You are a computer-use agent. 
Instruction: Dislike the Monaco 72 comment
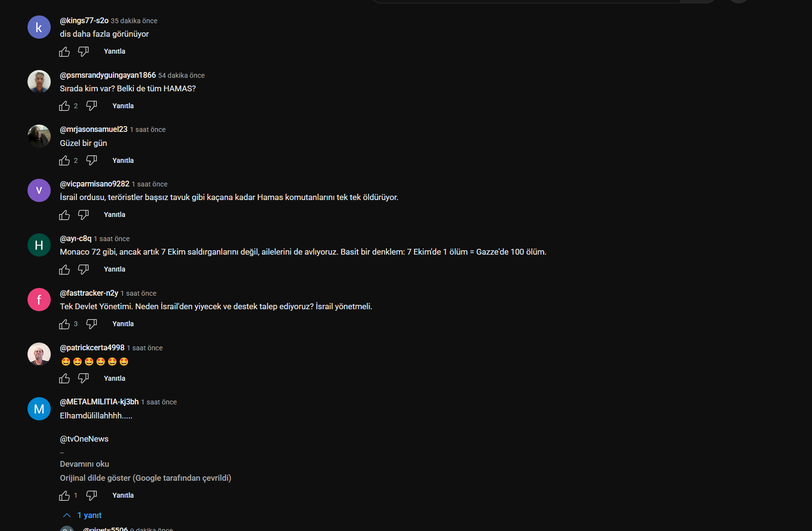point(84,270)
